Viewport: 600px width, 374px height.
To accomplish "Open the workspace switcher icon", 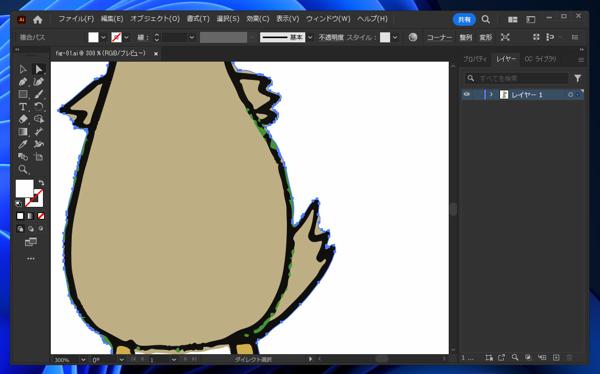I will (x=530, y=20).
